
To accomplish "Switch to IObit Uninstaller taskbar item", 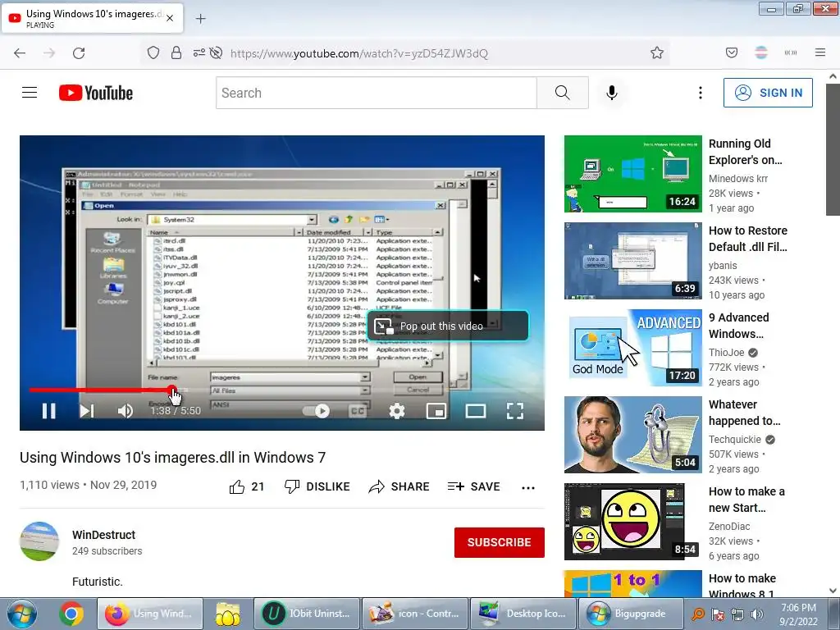I will [x=306, y=614].
